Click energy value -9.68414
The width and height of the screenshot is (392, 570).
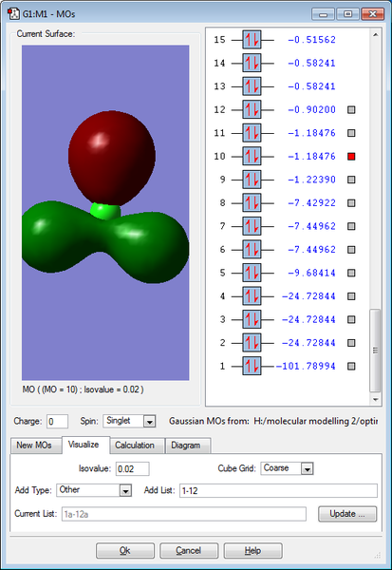coord(311,273)
